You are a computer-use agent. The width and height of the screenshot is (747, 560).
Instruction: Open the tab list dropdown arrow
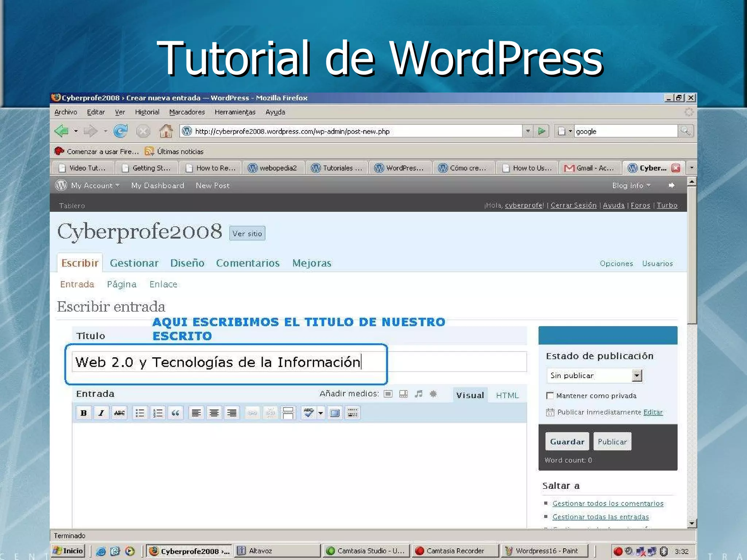(692, 168)
